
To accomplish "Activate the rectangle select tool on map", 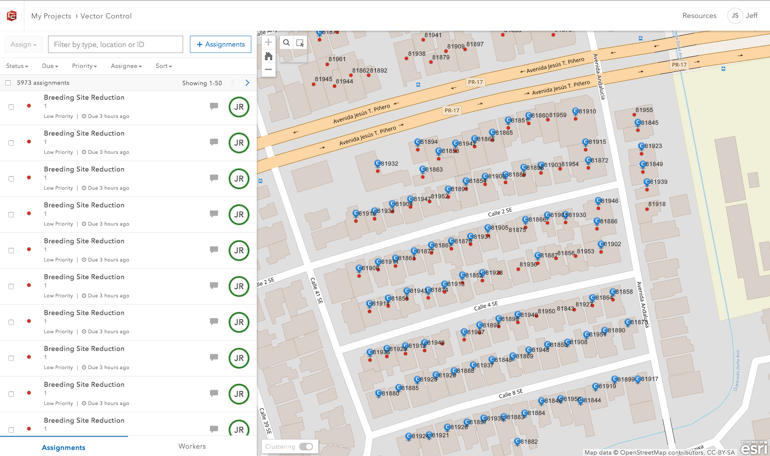I will pos(300,43).
